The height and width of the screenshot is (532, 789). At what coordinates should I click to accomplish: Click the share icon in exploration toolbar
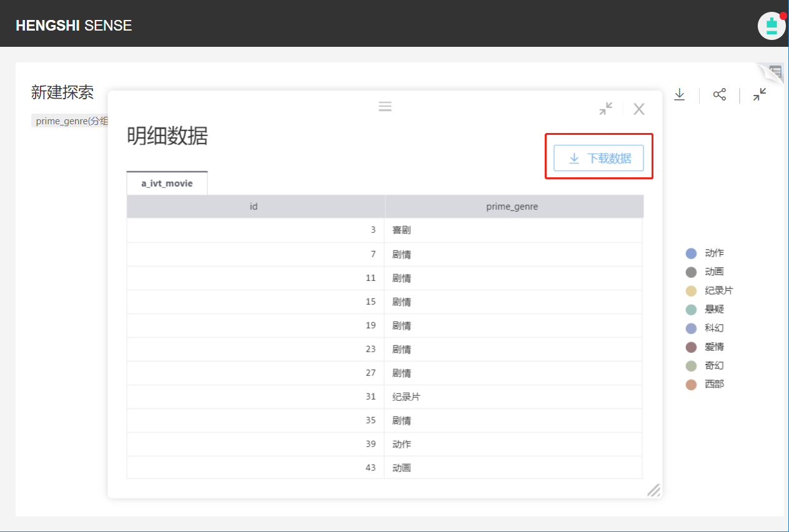coord(720,94)
